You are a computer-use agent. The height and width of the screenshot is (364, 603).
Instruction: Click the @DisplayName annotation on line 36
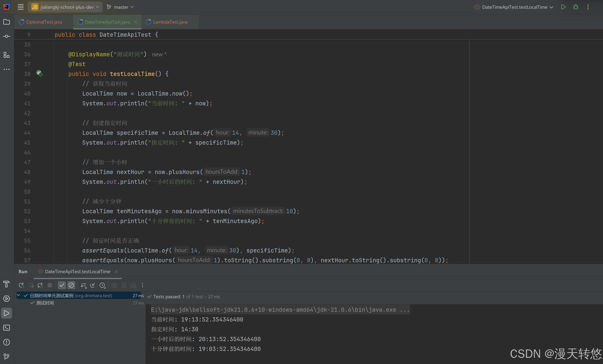[89, 54]
